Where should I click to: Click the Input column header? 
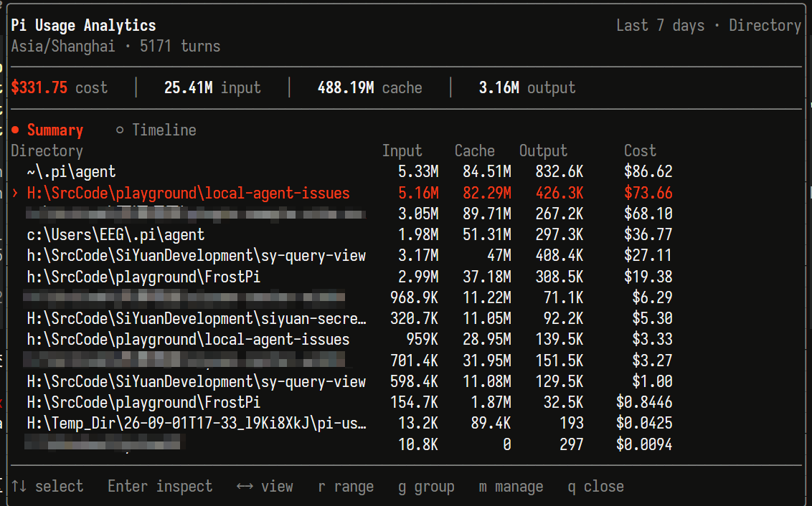pos(402,151)
